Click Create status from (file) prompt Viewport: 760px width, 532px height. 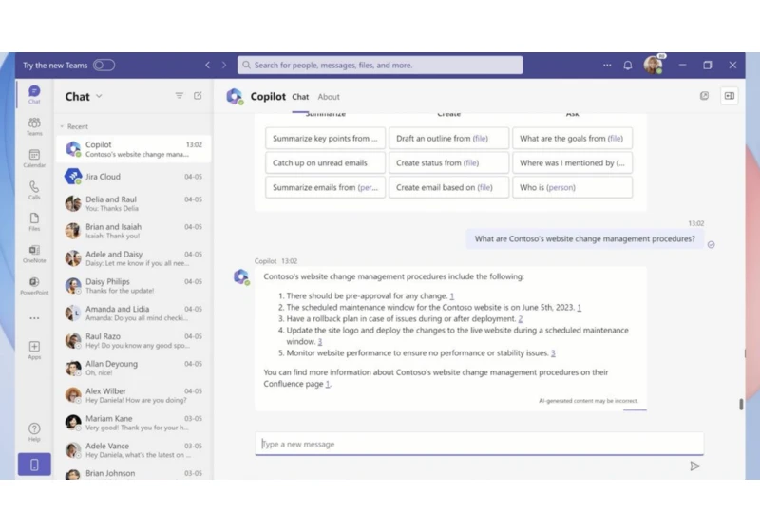click(x=448, y=162)
